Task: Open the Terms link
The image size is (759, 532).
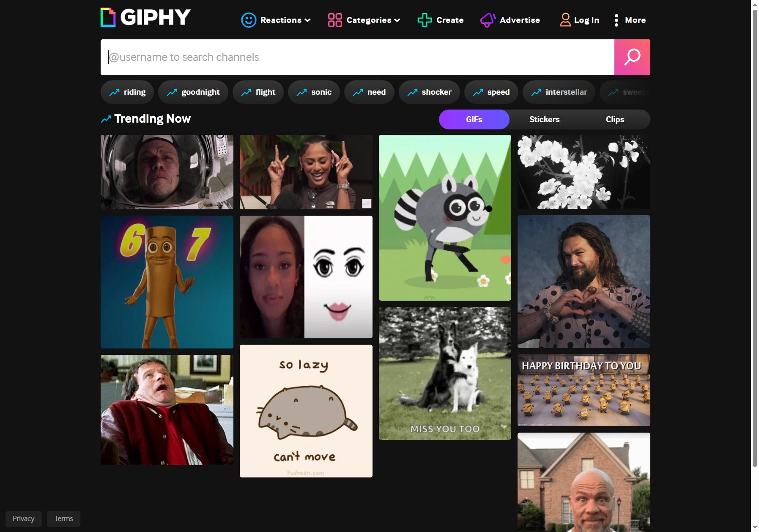Action: [x=63, y=518]
